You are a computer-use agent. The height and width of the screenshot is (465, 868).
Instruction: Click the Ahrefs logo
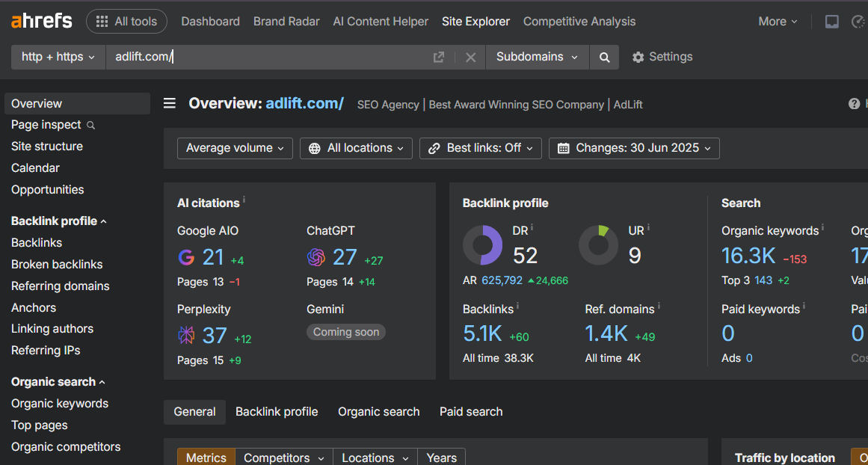42,22
